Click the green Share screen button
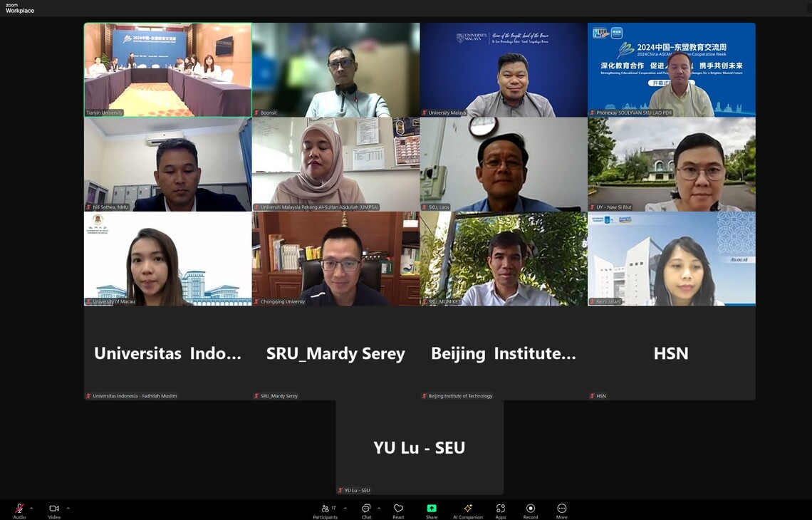 pos(432,509)
